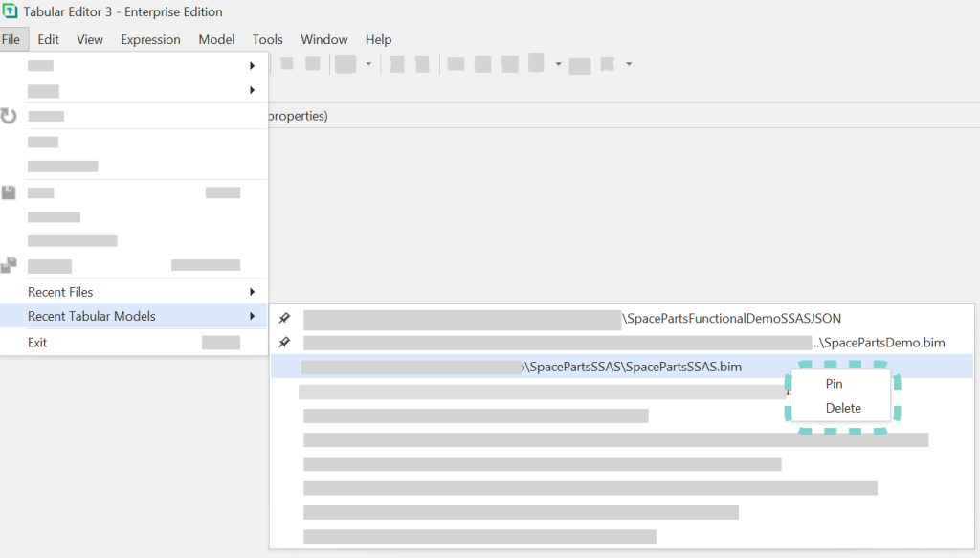Open the Window menu
The width and height of the screenshot is (980, 558).
[323, 39]
